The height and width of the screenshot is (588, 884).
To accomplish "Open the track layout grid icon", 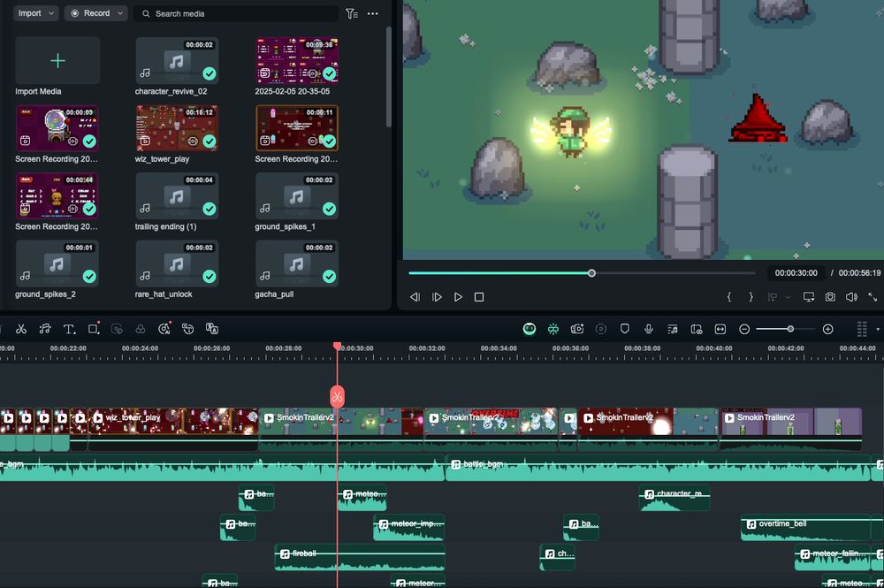I will coord(861,329).
